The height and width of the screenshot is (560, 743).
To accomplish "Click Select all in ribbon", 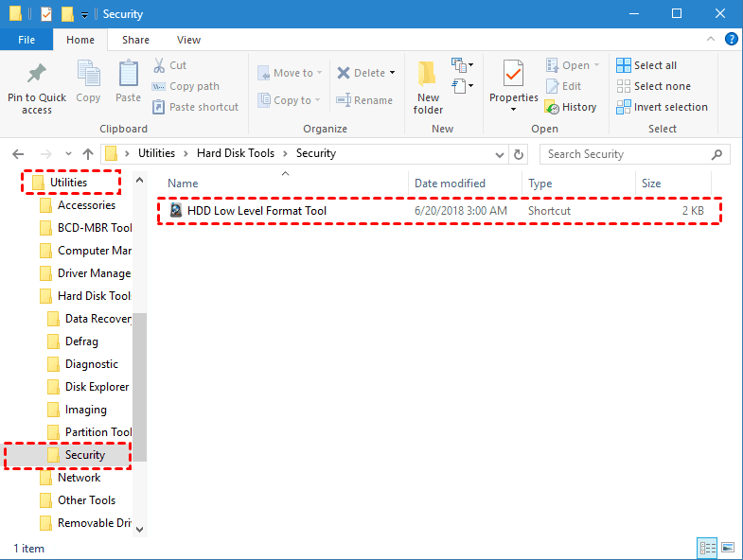I will (646, 65).
